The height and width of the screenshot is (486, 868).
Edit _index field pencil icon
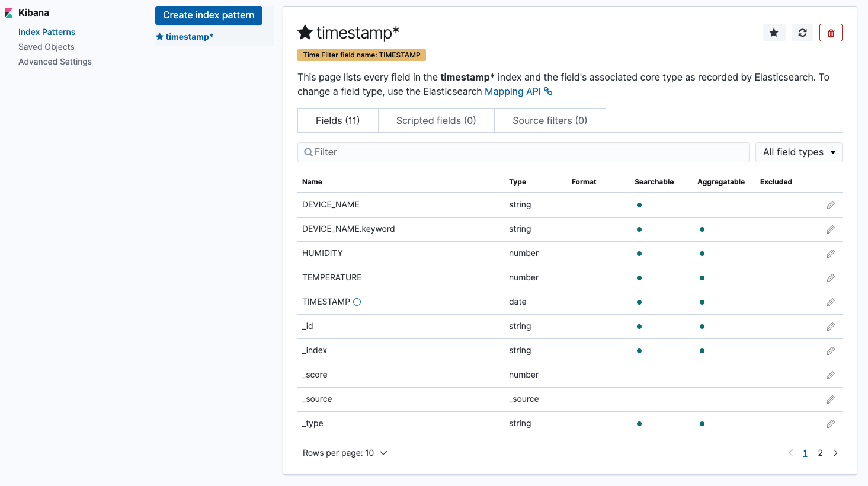coord(831,351)
